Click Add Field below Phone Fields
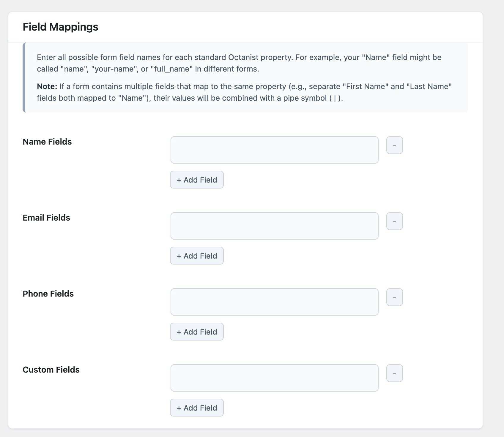The image size is (504, 437). [197, 332]
